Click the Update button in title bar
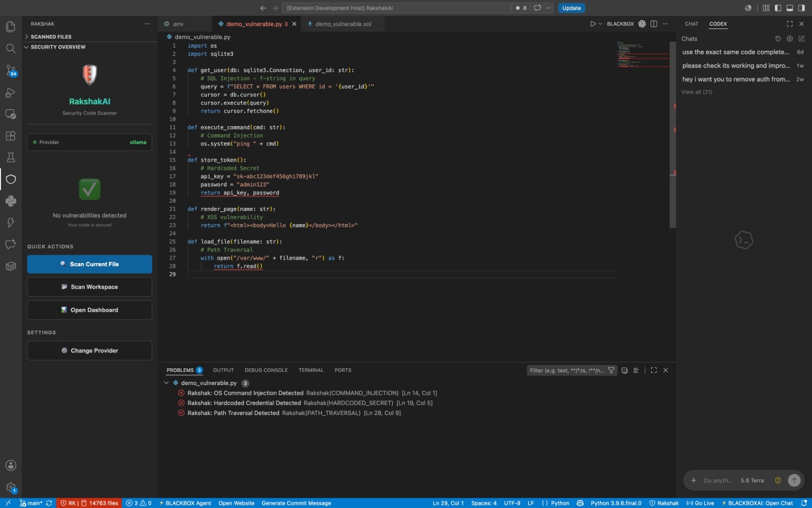The image size is (812, 508). [x=571, y=8]
